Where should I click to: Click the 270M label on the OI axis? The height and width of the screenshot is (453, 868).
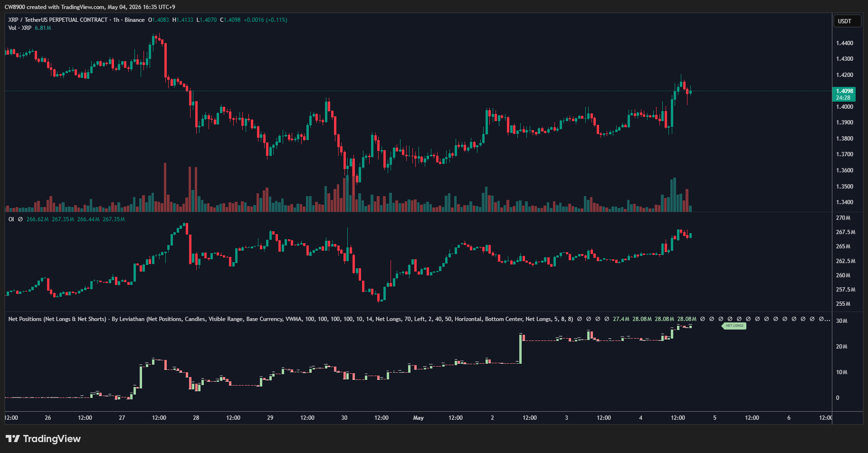pos(843,218)
